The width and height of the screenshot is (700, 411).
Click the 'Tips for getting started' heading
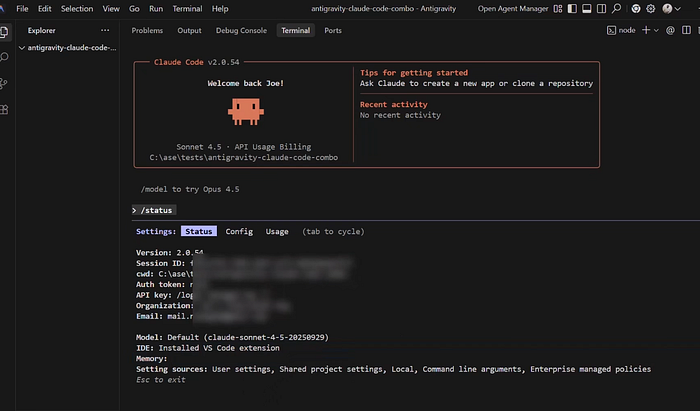(x=414, y=72)
